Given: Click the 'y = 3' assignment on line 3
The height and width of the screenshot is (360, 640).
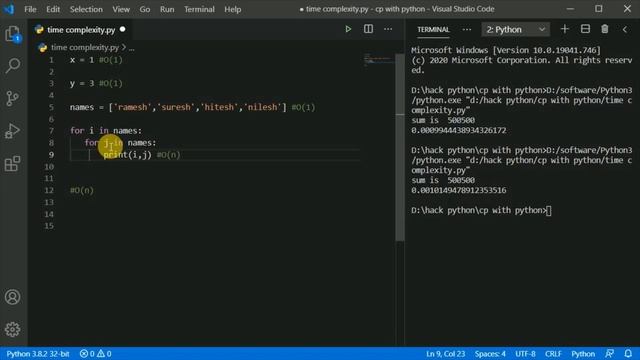Looking at the screenshot, I should point(82,83).
